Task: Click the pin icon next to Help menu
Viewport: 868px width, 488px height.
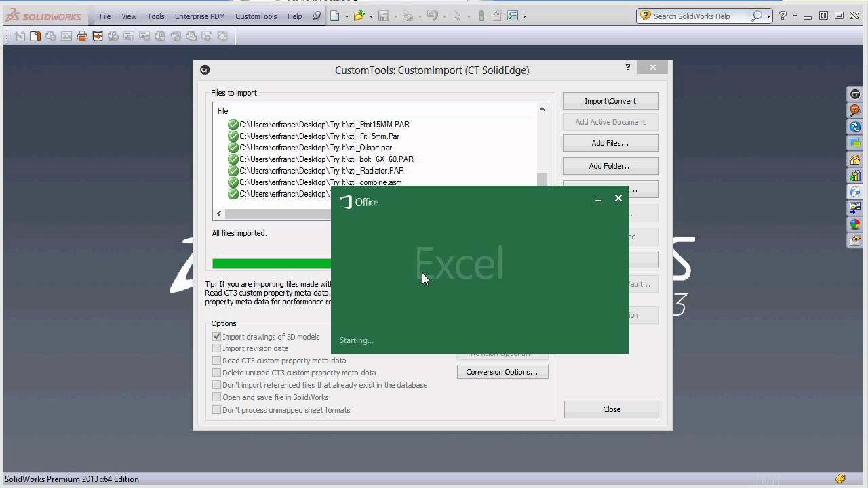Action: click(x=317, y=16)
